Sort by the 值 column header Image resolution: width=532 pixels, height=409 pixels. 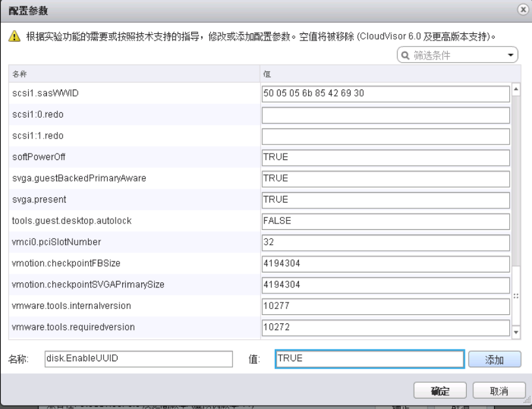pyautogui.click(x=390, y=74)
